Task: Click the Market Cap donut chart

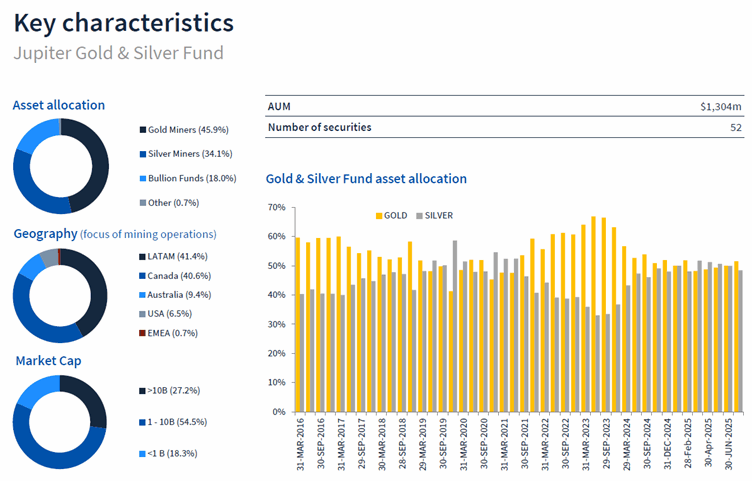Action: point(59,421)
